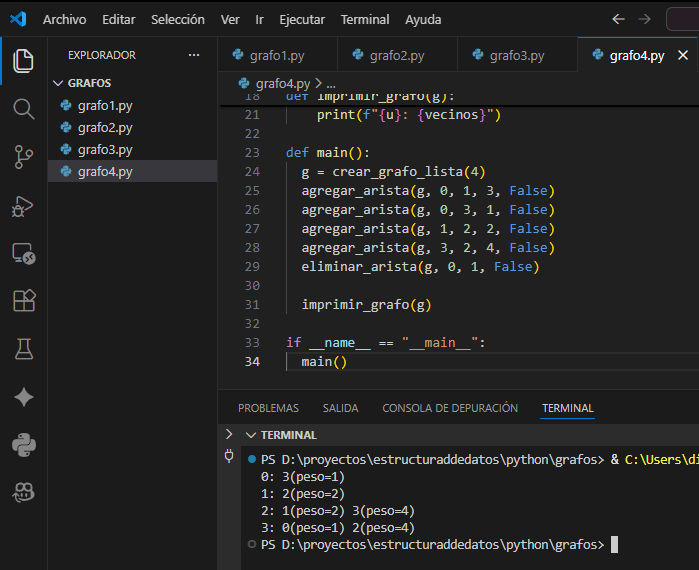Click the explorer more actions ellipsis

click(194, 55)
